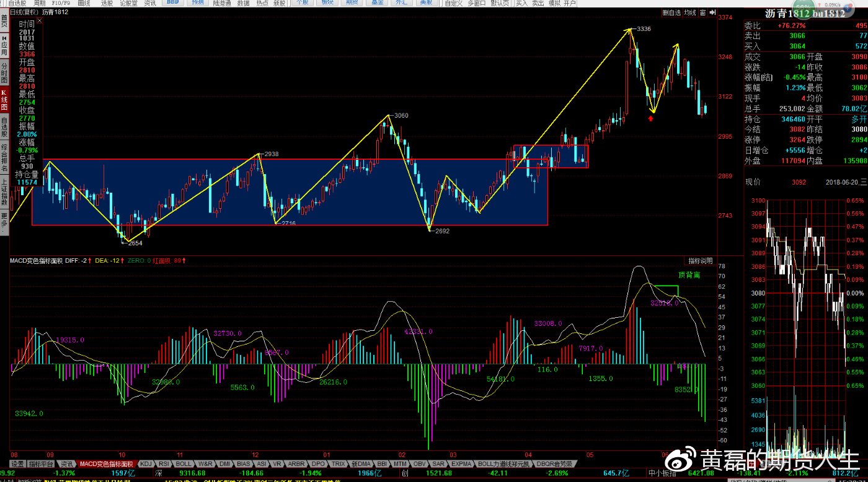Click the 基金 funds button
Viewport: 868px width, 482px height.
[376, 3]
